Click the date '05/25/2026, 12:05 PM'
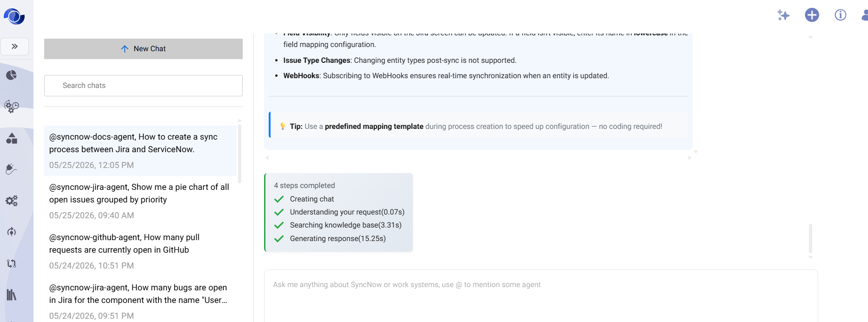Image resolution: width=868 pixels, height=322 pixels. coord(92,165)
